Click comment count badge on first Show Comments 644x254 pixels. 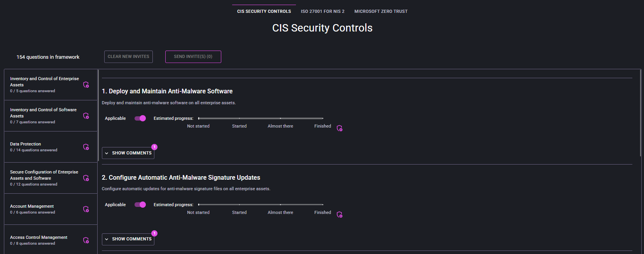[x=154, y=147]
